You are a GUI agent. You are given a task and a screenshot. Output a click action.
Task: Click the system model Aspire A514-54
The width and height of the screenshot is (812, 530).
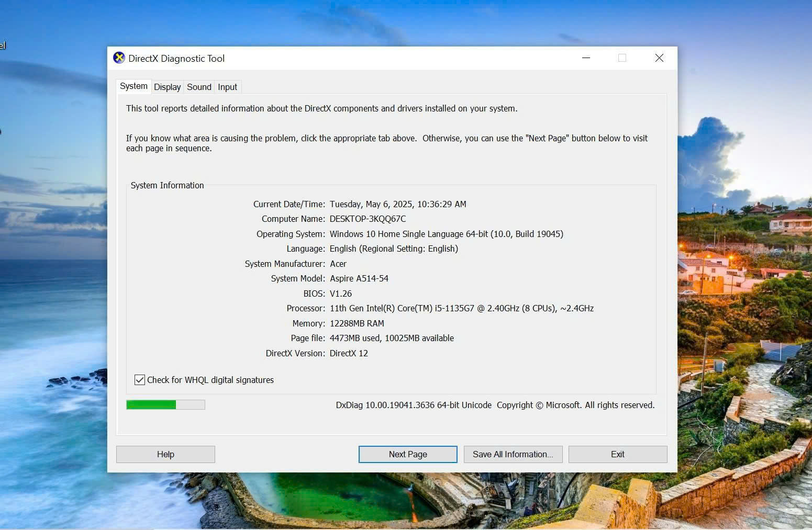pos(359,278)
